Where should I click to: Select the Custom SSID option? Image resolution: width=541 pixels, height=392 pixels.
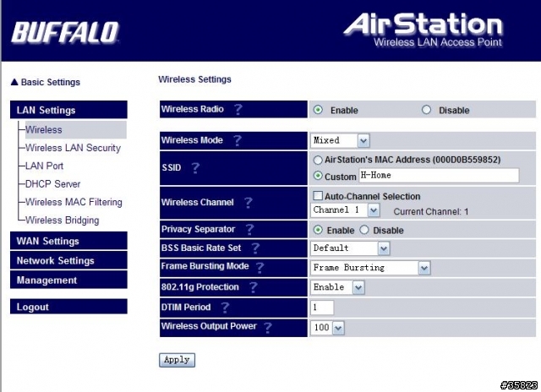318,176
